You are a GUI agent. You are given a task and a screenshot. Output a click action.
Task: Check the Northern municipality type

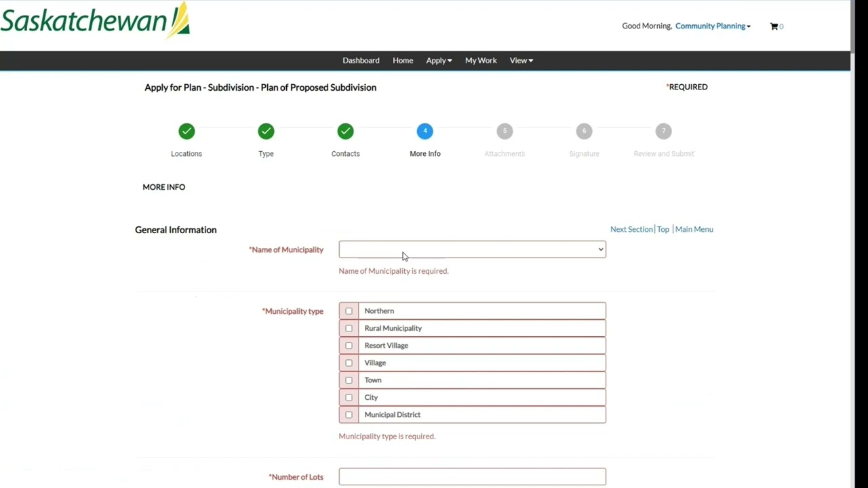[349, 311]
